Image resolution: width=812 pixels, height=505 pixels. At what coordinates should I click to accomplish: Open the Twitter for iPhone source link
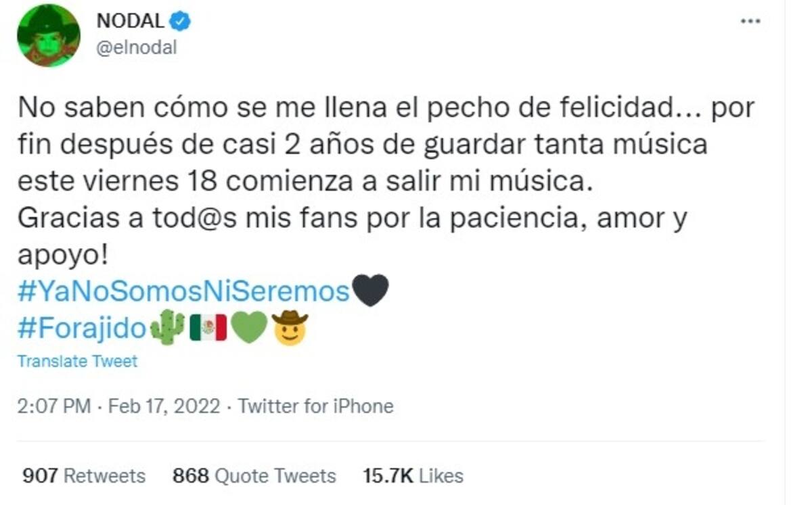(316, 406)
